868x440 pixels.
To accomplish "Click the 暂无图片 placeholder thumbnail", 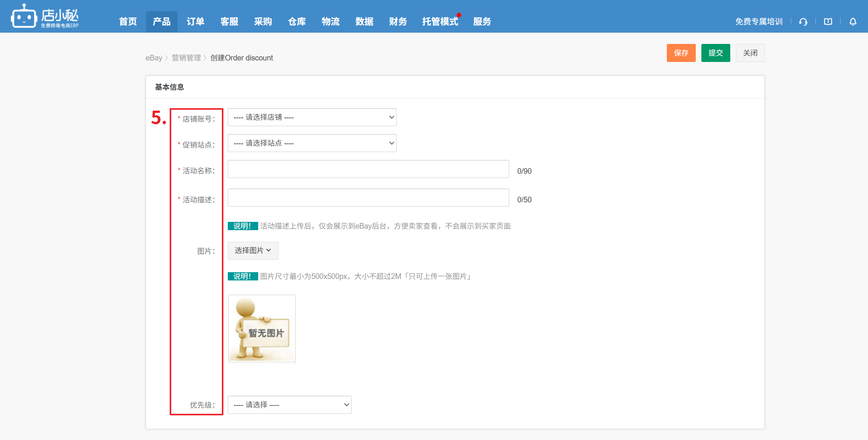I will pos(262,328).
